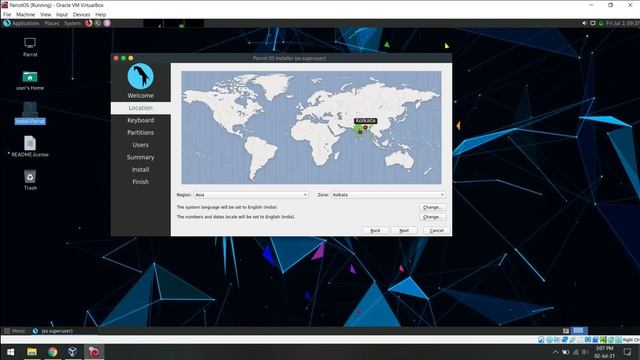Click the Next button in installer
Image resolution: width=640 pixels, height=360 pixels.
point(404,231)
